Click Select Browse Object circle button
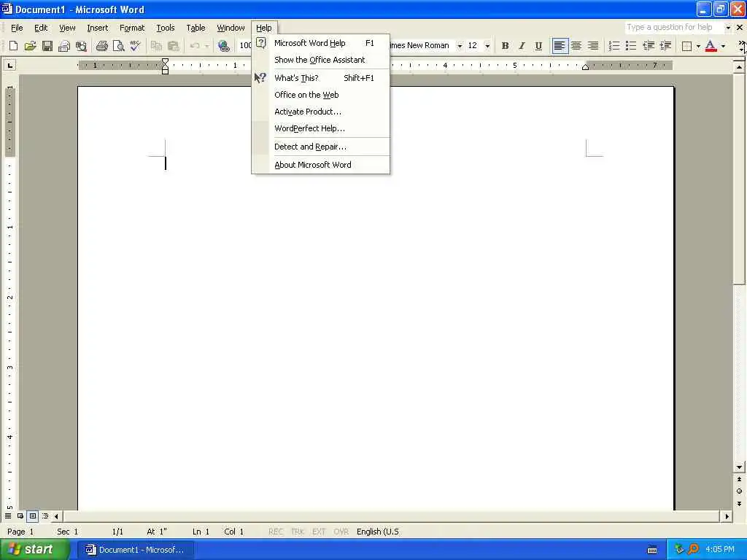 (x=739, y=491)
